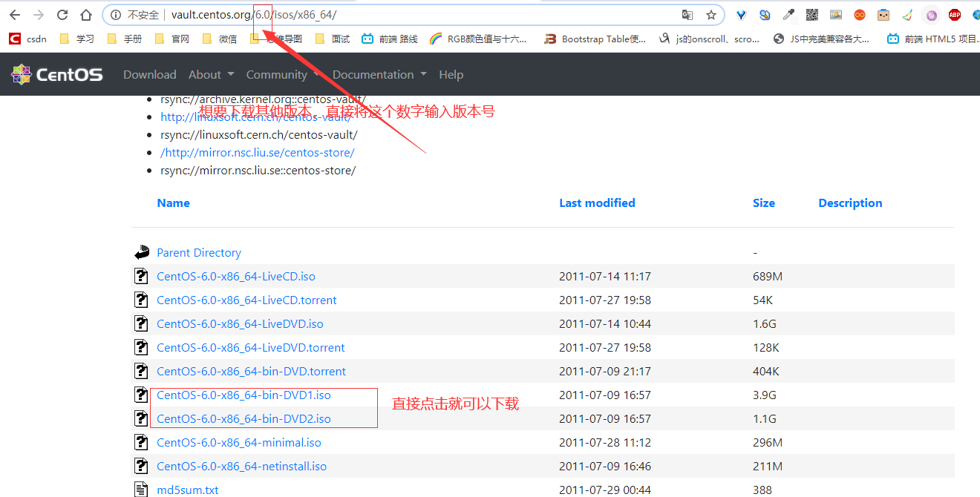Open the JS中完美兼容 bookmark
Image resolution: width=980 pixels, height=497 pixels.
tap(821, 39)
